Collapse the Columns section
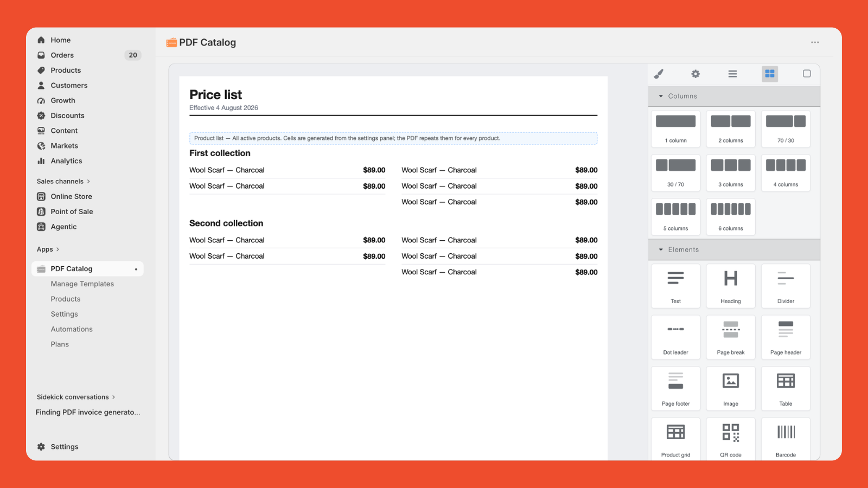This screenshot has width=868, height=488. click(x=734, y=96)
